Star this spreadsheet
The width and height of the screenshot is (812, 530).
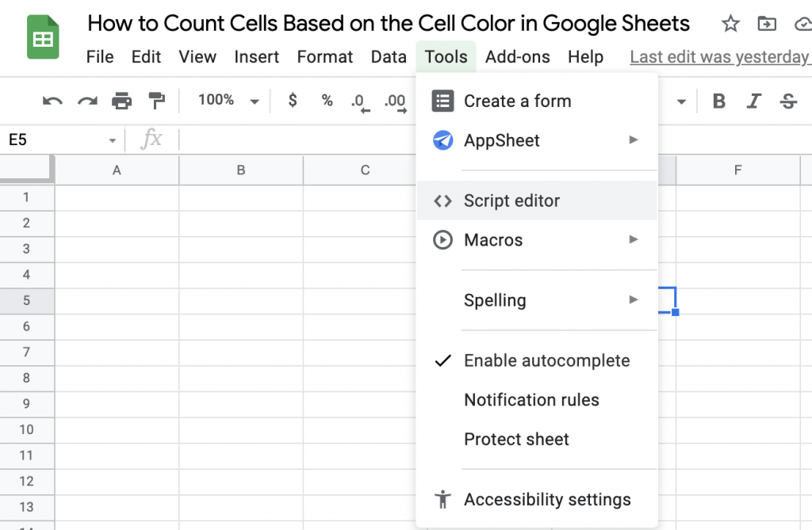pyautogui.click(x=730, y=24)
